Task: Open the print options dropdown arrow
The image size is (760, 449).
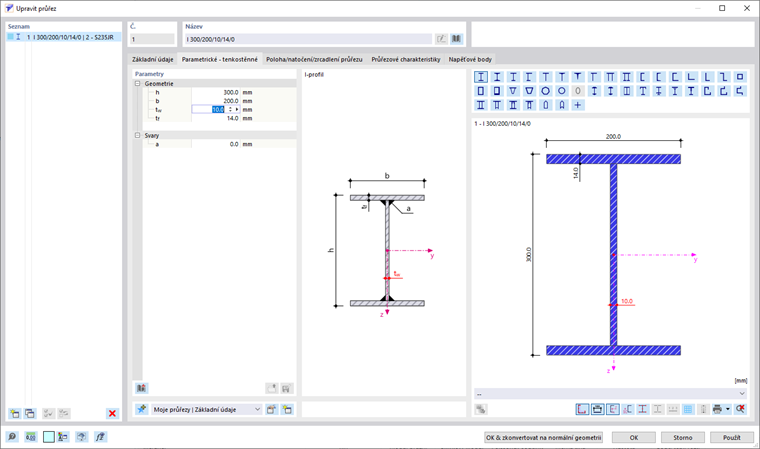Action: tap(728, 409)
